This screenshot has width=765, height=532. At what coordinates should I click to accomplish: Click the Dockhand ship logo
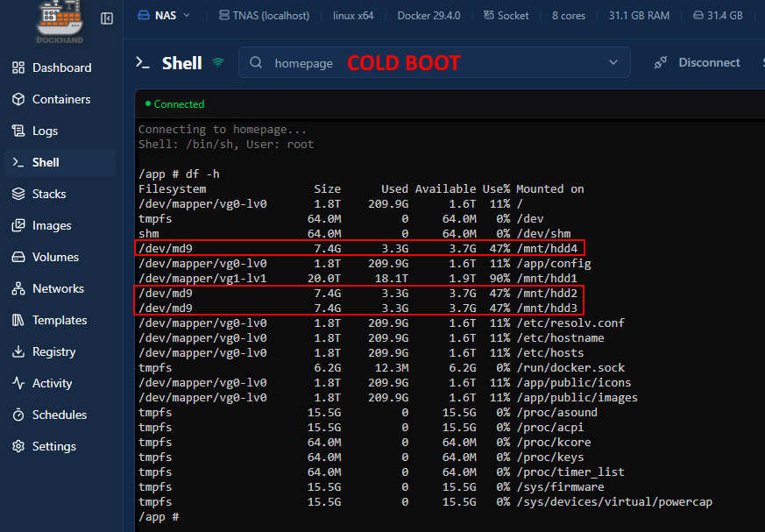[60, 22]
